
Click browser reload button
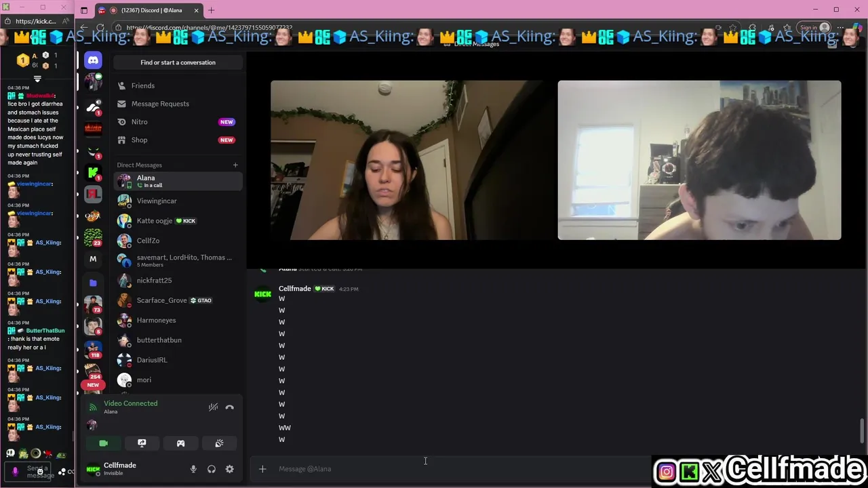click(x=100, y=28)
